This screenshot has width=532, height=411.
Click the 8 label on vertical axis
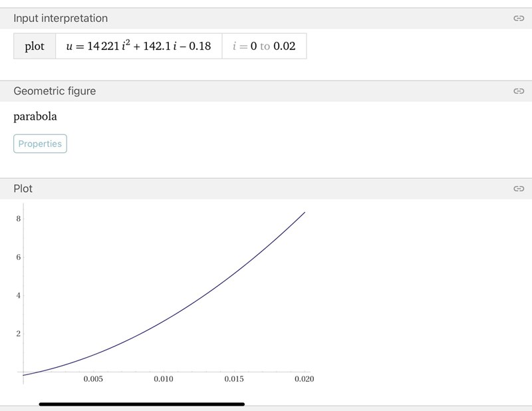pos(18,218)
